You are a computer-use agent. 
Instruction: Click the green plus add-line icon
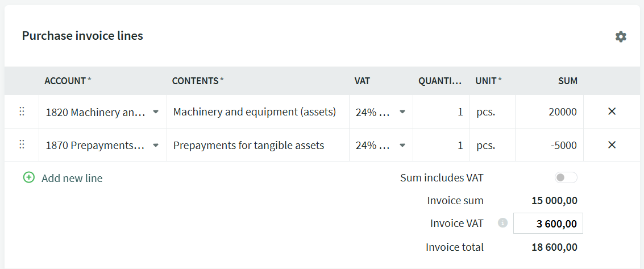point(29,178)
